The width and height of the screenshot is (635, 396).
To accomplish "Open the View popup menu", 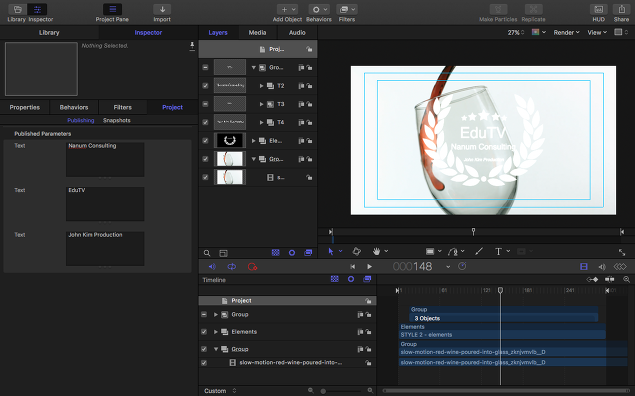I will pyautogui.click(x=597, y=32).
